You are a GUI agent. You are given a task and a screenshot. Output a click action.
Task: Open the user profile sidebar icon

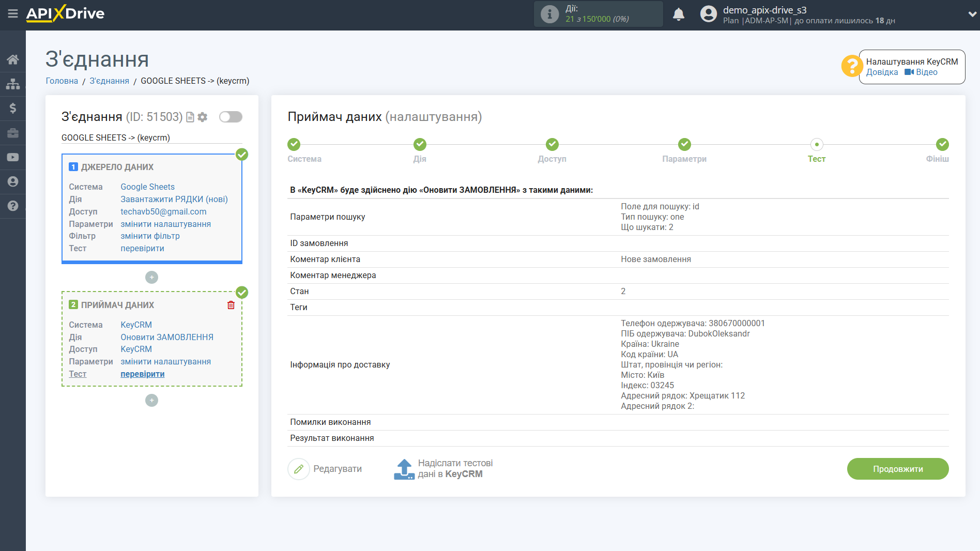pyautogui.click(x=13, y=181)
